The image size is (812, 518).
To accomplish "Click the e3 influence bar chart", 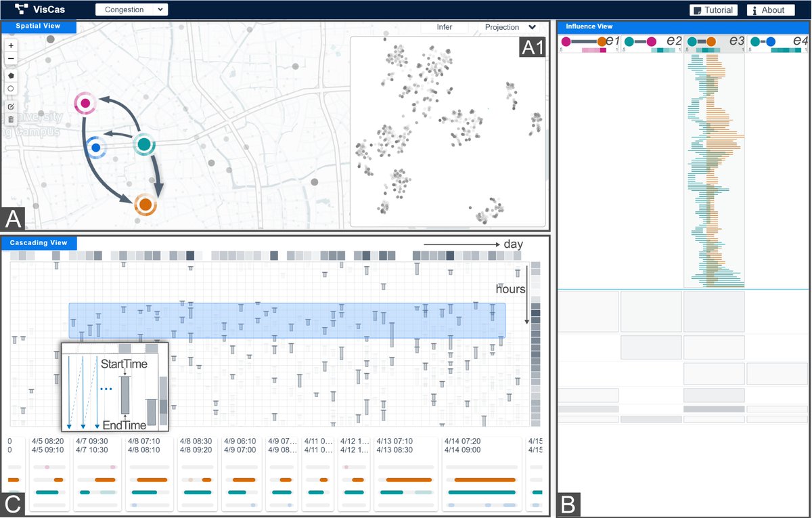I will click(x=714, y=172).
